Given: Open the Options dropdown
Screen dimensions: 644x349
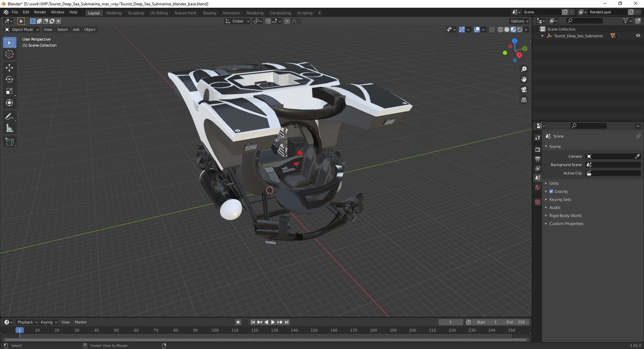Looking at the screenshot, I should pyautogui.click(x=520, y=21).
